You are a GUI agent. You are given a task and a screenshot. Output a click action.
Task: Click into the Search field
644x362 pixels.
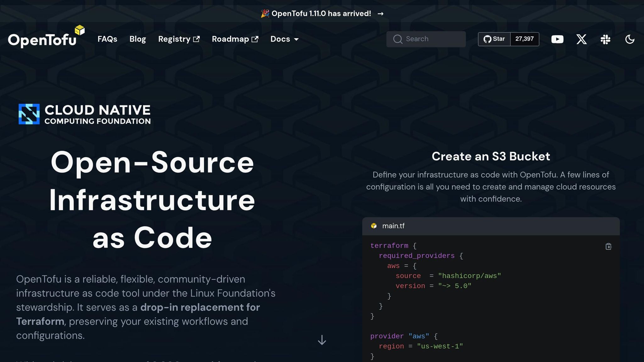pos(426,39)
